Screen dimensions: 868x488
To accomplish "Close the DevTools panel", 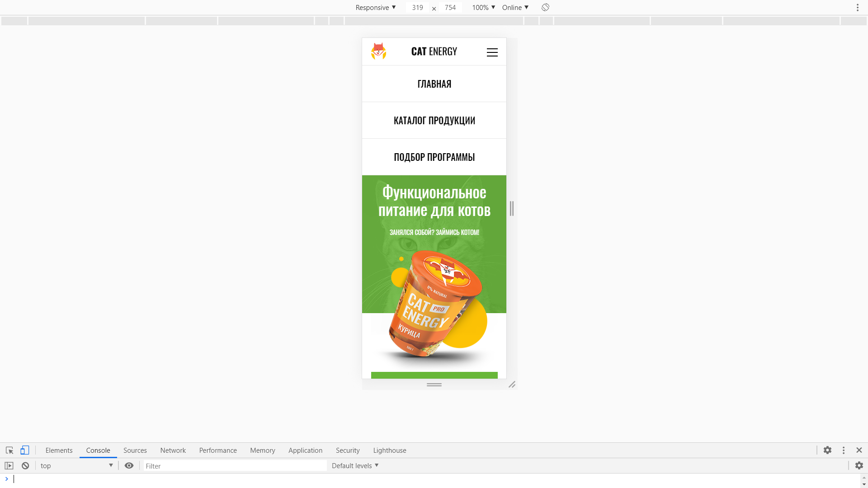I will [x=859, y=450].
